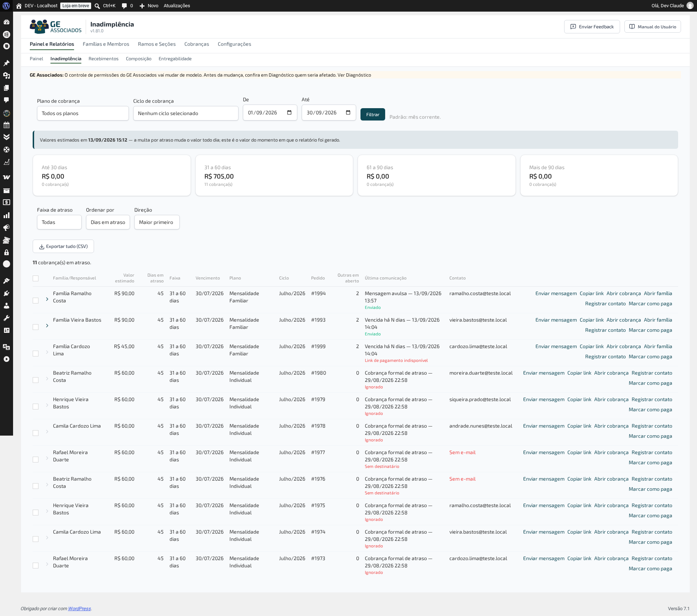The width and height of the screenshot is (697, 616).
Task: Check the Família Vieira Bastos row checkbox
Action: click(36, 327)
